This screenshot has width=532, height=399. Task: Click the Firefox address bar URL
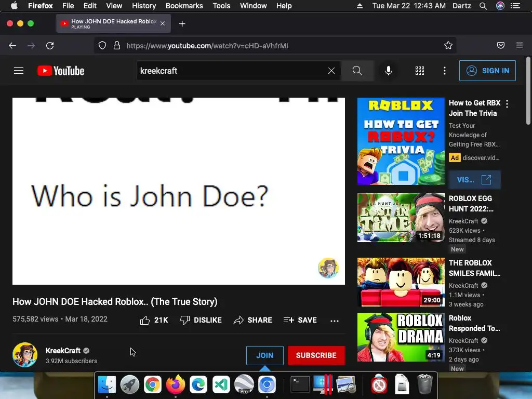click(x=207, y=46)
